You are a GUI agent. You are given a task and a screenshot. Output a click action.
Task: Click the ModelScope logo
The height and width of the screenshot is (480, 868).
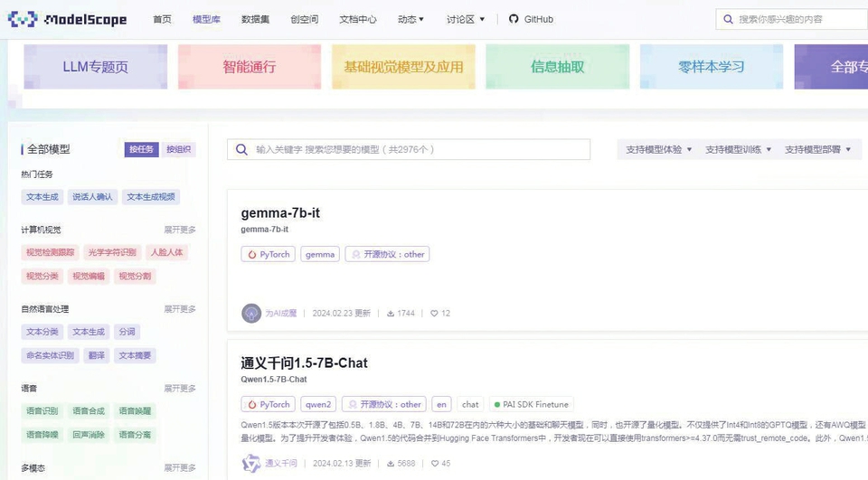click(68, 19)
